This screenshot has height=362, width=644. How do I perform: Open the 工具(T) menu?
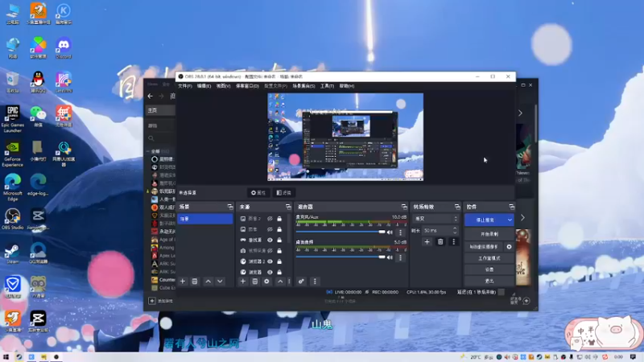point(327,86)
